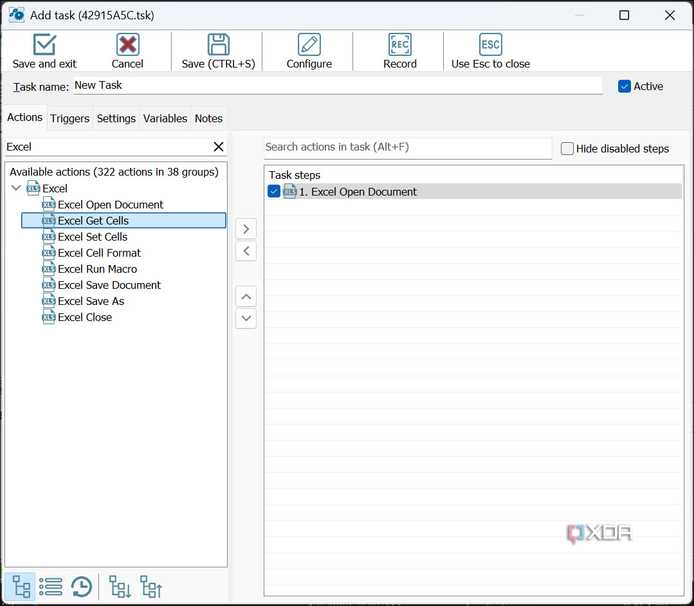Close the Add task window
Image resolution: width=694 pixels, height=606 pixels.
[670, 15]
